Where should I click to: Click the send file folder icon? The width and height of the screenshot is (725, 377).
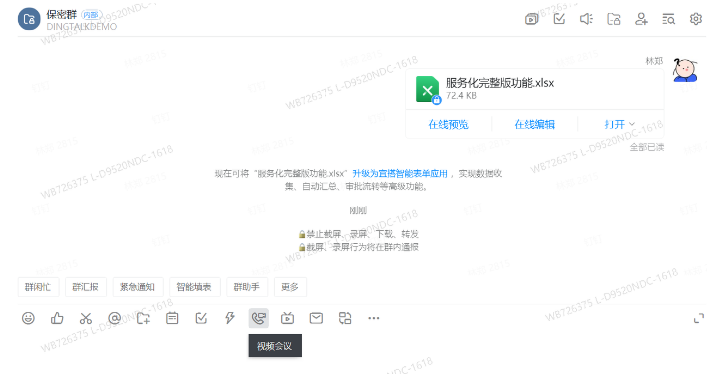143,318
